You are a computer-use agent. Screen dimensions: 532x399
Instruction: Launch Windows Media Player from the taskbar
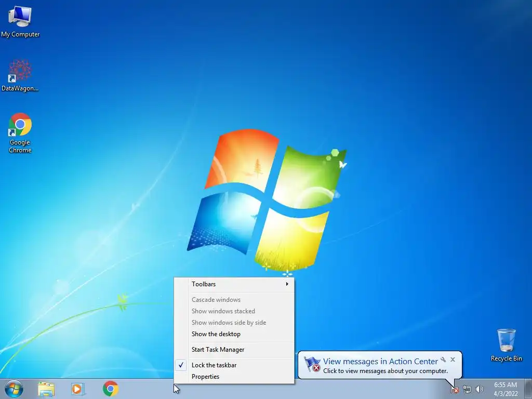[x=78, y=389]
